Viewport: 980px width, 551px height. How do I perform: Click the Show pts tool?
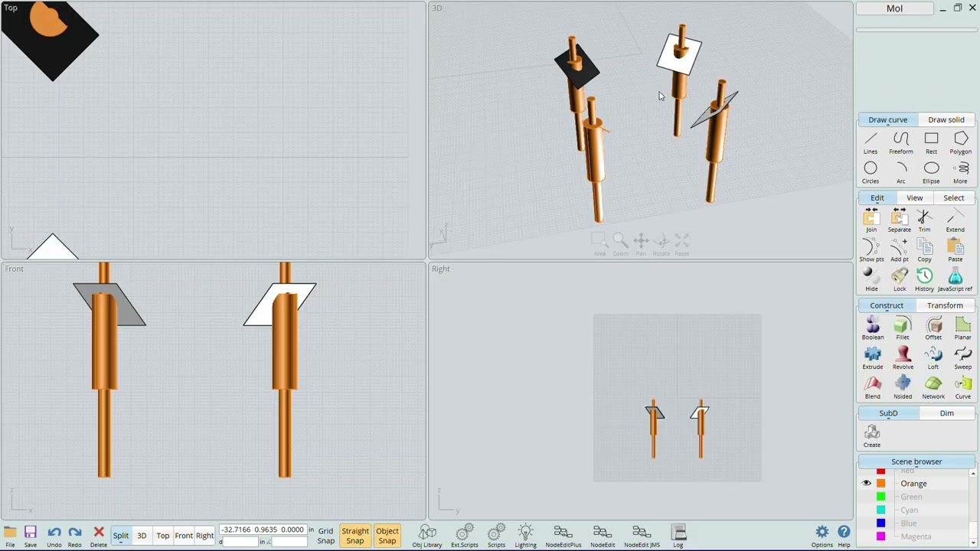pos(871,251)
